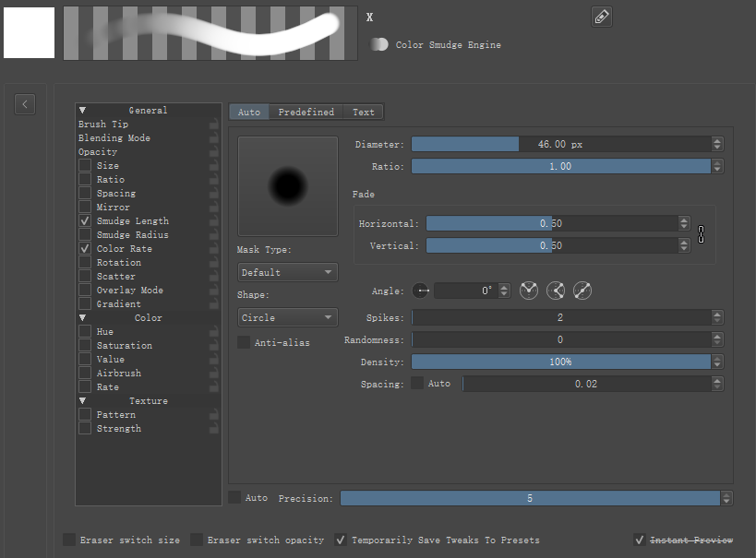
Task: Toggle the fade chain link icon
Action: point(702,235)
